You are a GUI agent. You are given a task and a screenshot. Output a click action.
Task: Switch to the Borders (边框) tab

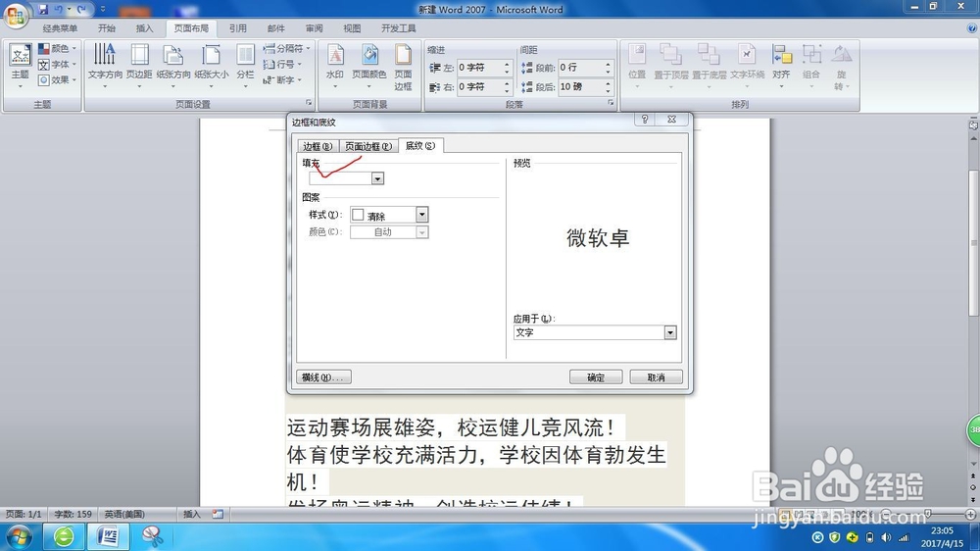point(318,146)
